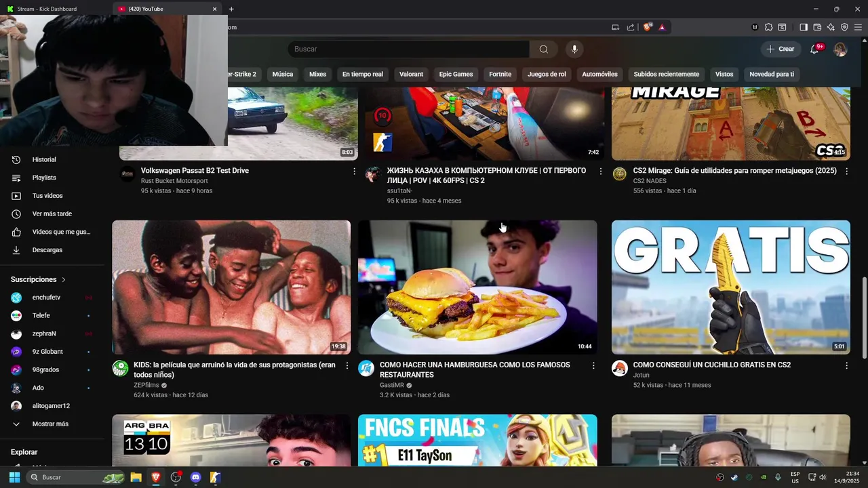
Task: Switch to the Kick Dashboard browser tab
Action: tap(56, 9)
